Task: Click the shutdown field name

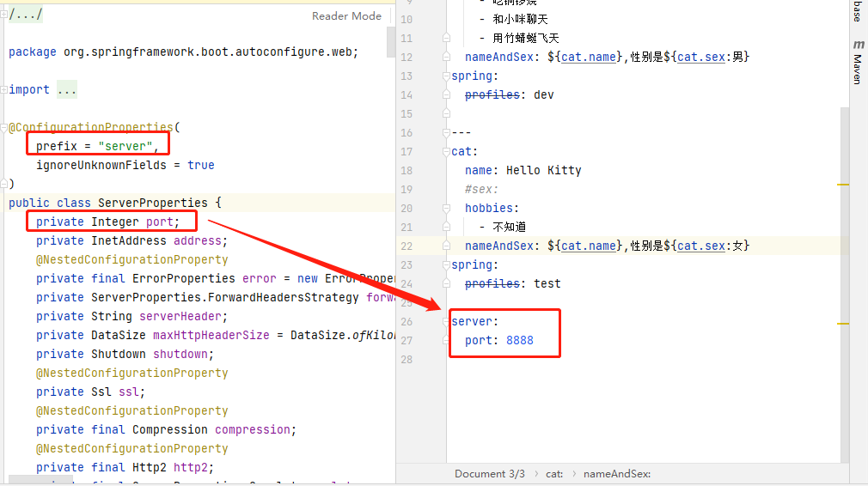Action: click(180, 355)
